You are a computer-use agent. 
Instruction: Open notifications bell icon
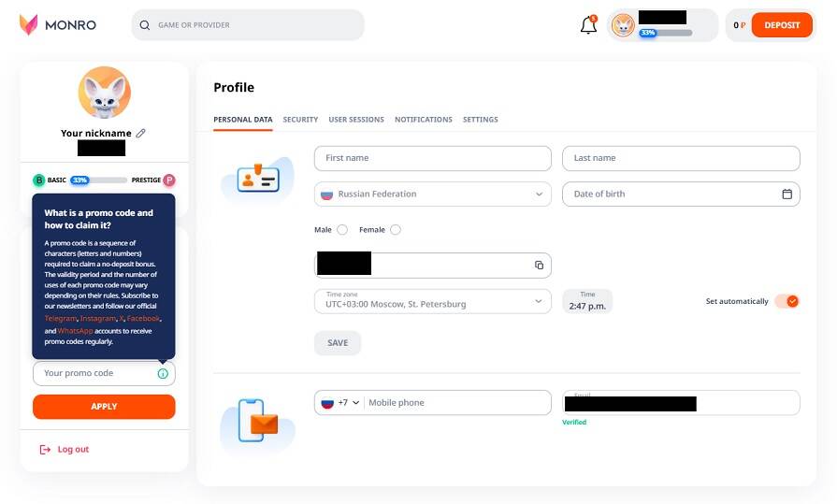pyautogui.click(x=588, y=24)
